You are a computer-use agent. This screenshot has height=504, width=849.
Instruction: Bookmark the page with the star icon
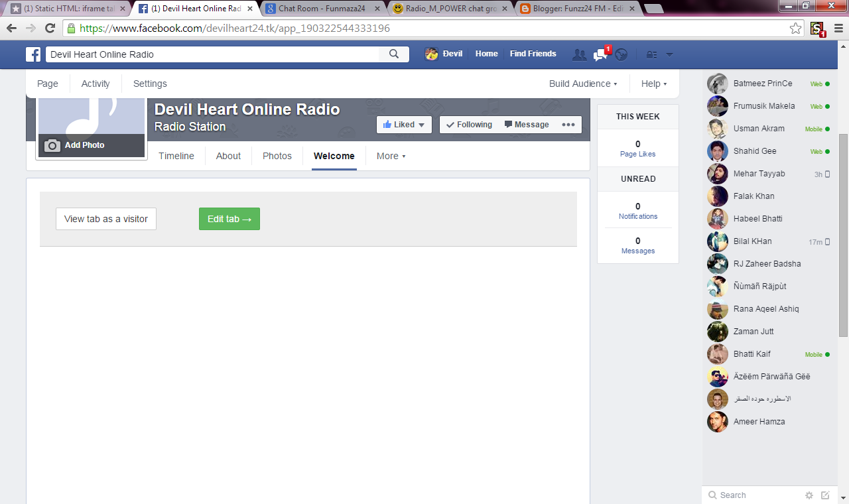tap(795, 28)
